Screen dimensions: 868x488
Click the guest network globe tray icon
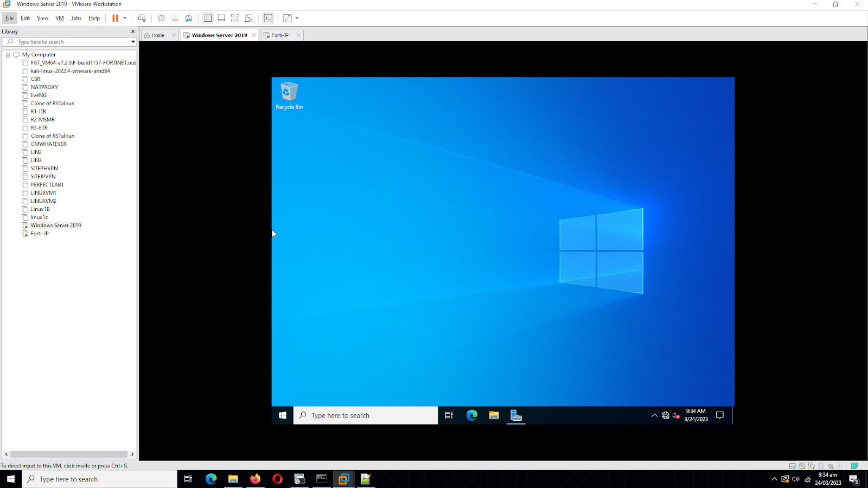pos(665,415)
